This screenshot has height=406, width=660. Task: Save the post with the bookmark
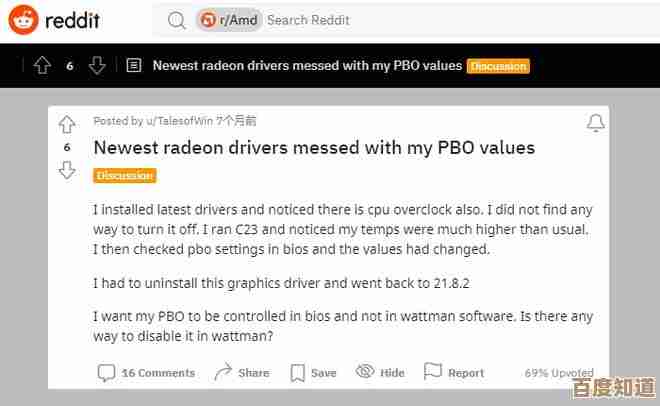coord(313,373)
